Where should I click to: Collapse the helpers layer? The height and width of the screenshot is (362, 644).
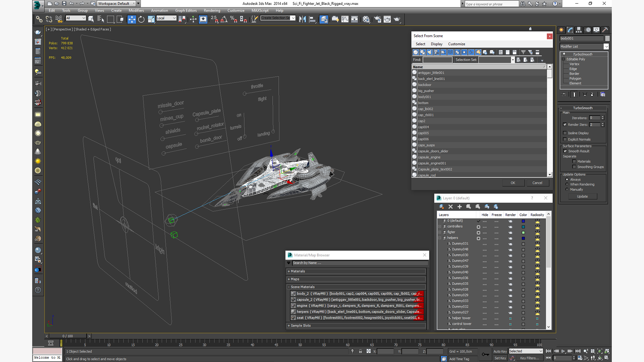click(440, 238)
